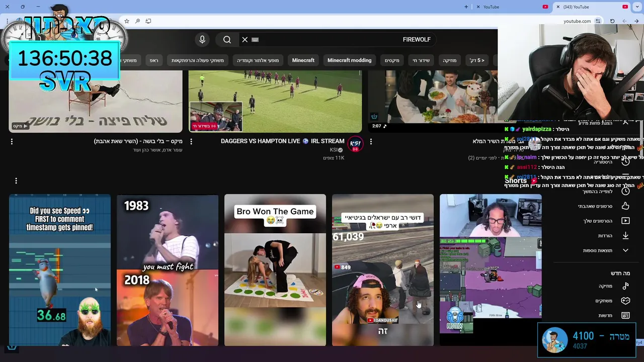Viewport: 644px width, 362px height.
Task: Click the zoom magnifier icon in address bar
Action: point(137,21)
